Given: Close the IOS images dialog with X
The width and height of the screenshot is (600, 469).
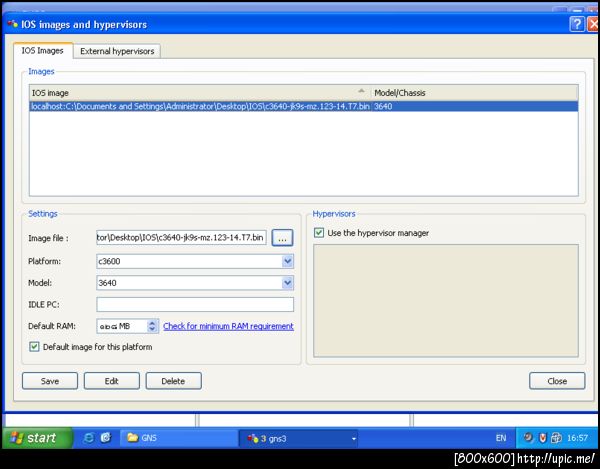Looking at the screenshot, I should coord(593,24).
